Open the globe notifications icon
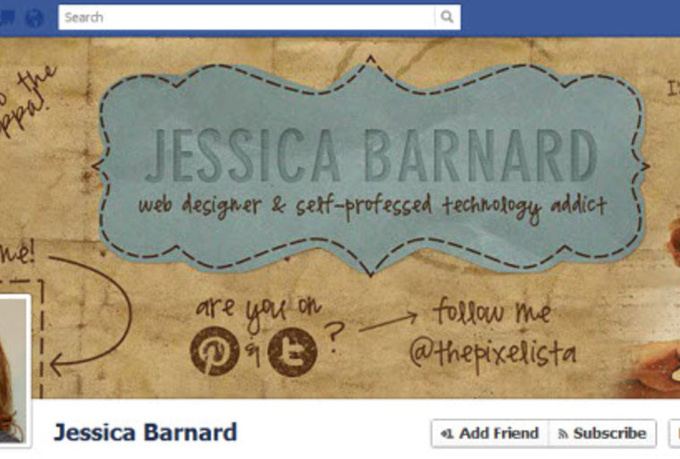 pos(34,18)
